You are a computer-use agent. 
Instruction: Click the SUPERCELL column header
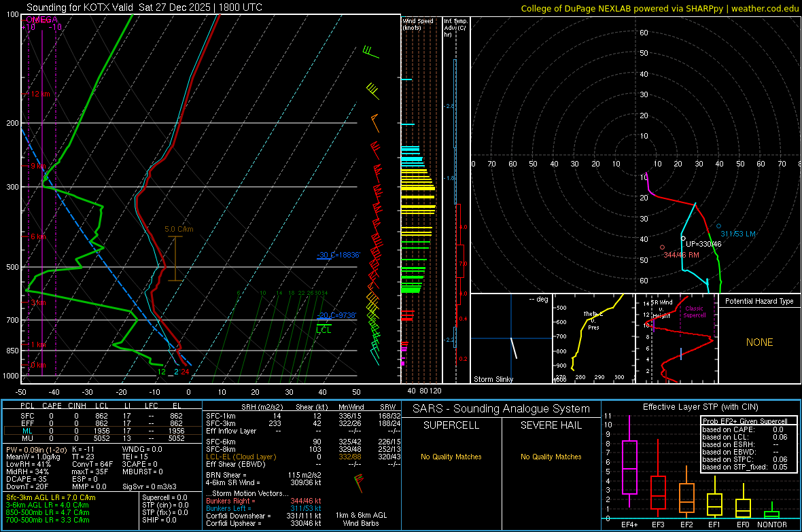click(x=451, y=425)
